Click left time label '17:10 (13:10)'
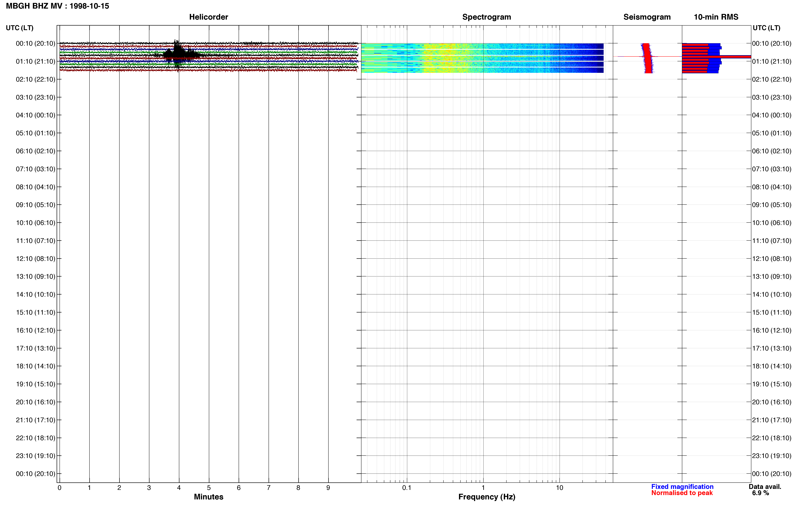Viewport: 812px width, 508px height. coord(36,348)
